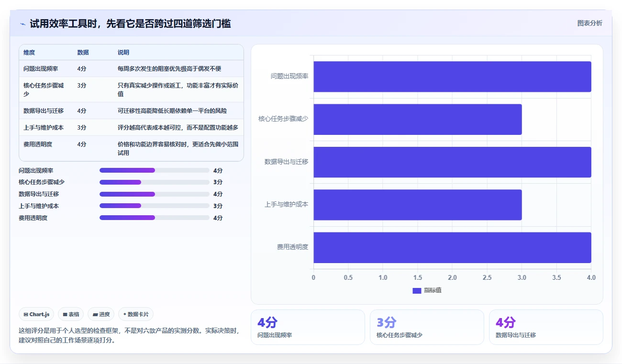
Task: Click 只有真实减少操作或返工 description cell
Action: 178,89
